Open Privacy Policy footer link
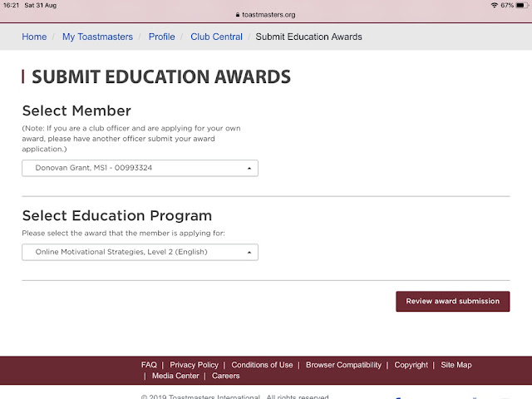Screen dimensions: 532x399 click(x=194, y=365)
